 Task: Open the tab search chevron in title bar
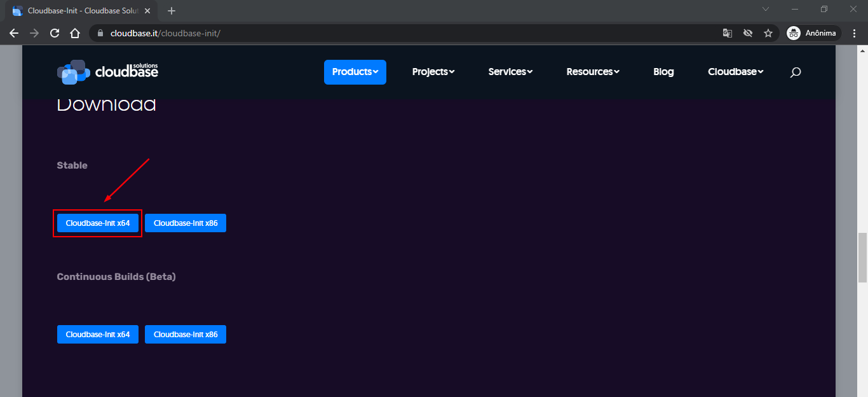click(x=766, y=9)
